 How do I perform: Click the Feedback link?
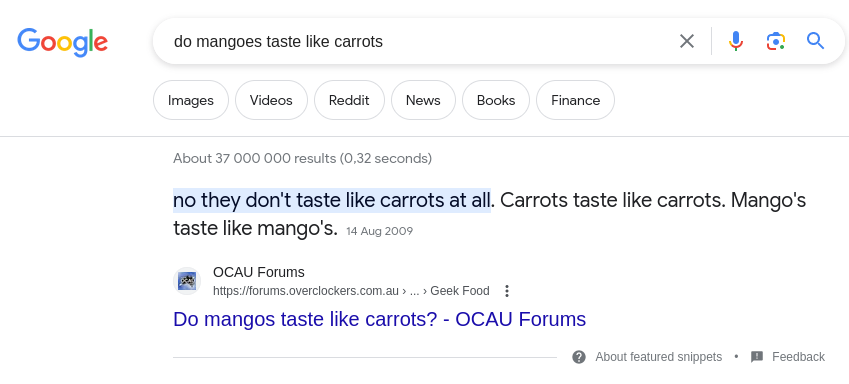click(x=798, y=357)
